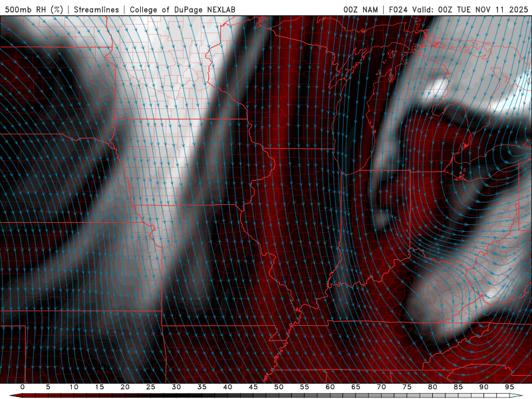Viewport: 532px width, 399px height.
Task: Select the "F024" forecast hour text
Action: click(398, 9)
